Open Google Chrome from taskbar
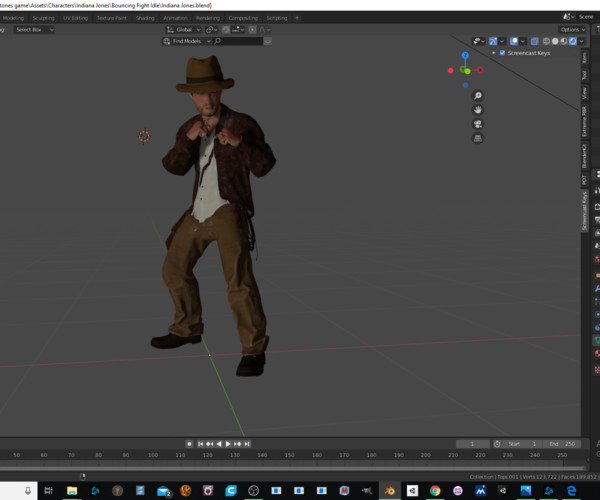This screenshot has height=500, width=600. [x=435, y=491]
